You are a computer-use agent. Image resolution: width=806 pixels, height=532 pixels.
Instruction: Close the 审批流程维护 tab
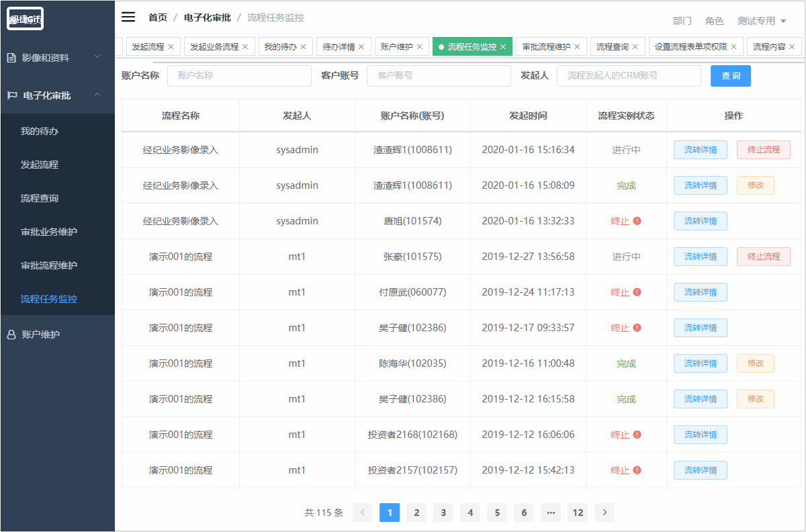click(x=577, y=47)
